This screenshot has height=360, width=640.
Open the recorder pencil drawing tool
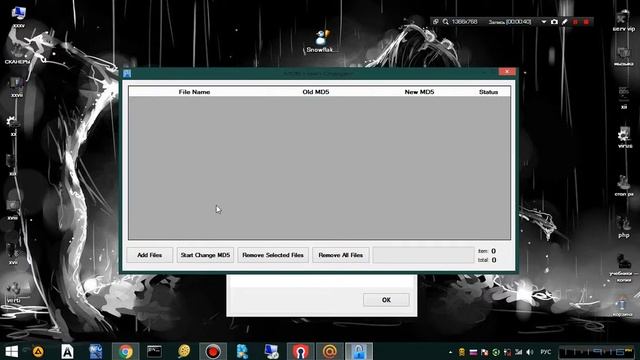point(564,22)
